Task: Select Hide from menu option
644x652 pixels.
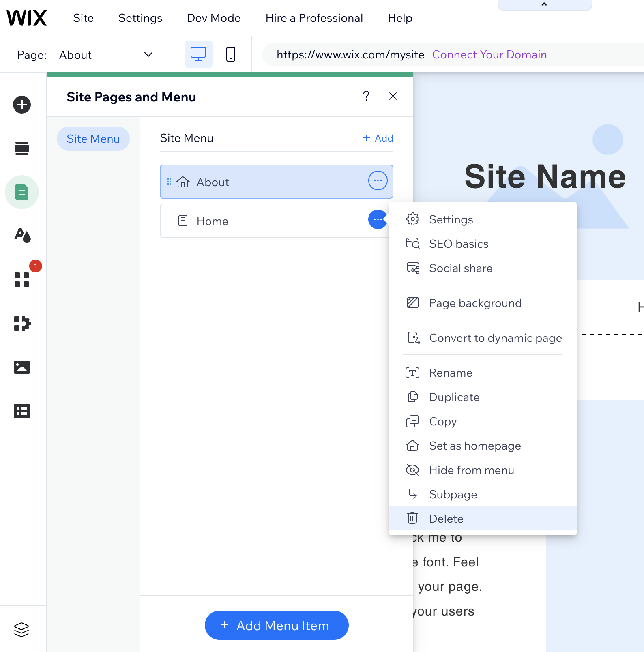Action: [x=471, y=470]
